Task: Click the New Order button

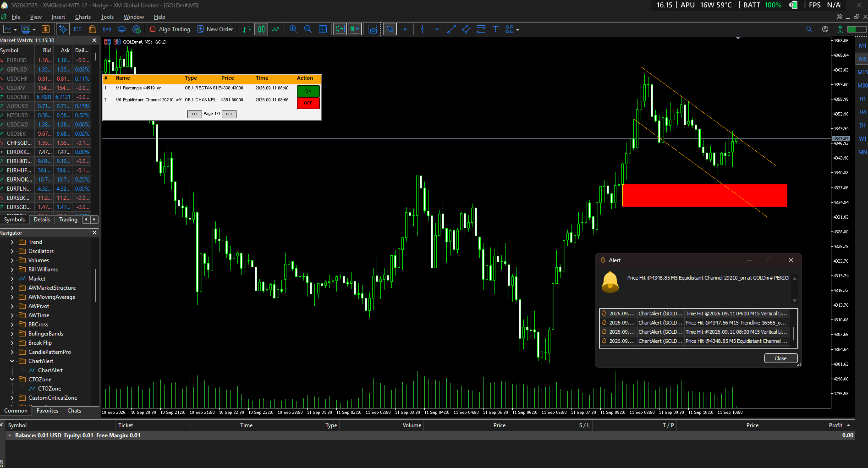Action: tap(215, 29)
